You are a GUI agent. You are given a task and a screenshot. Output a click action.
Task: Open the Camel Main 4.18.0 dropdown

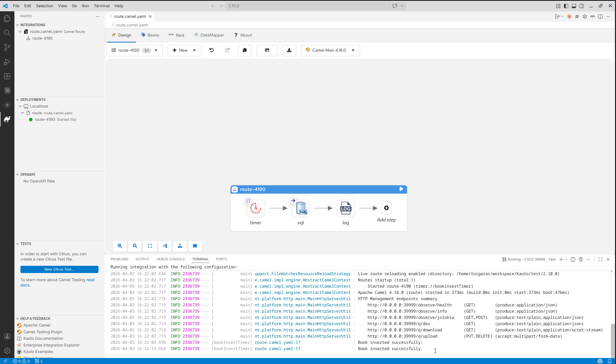330,50
